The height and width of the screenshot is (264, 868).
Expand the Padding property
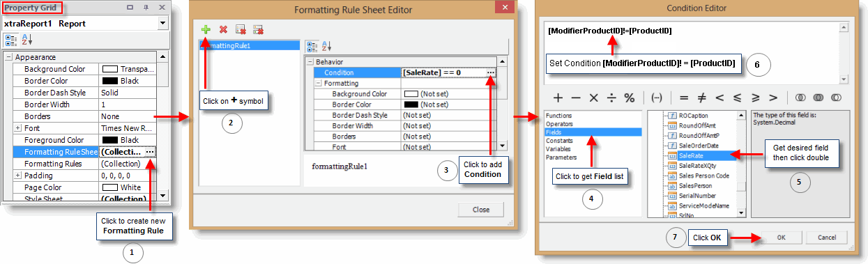tap(17, 176)
